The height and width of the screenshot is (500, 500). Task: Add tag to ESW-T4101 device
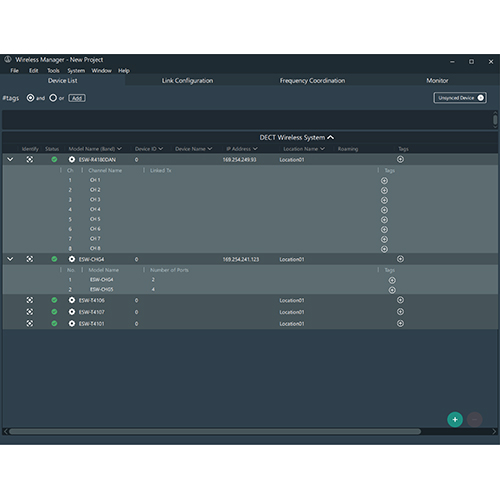coord(400,323)
